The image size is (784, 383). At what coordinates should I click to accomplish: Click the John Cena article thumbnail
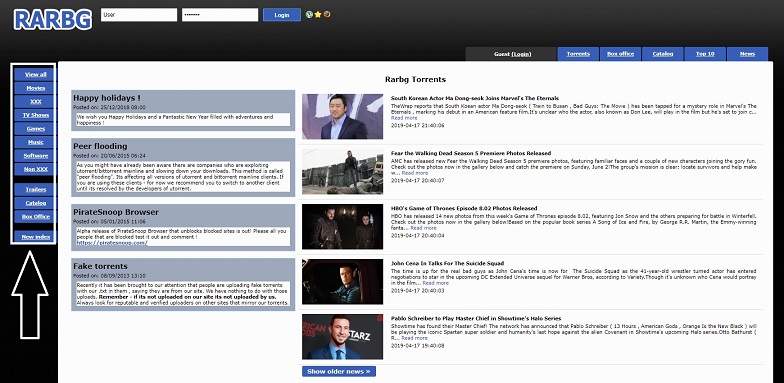(342, 282)
